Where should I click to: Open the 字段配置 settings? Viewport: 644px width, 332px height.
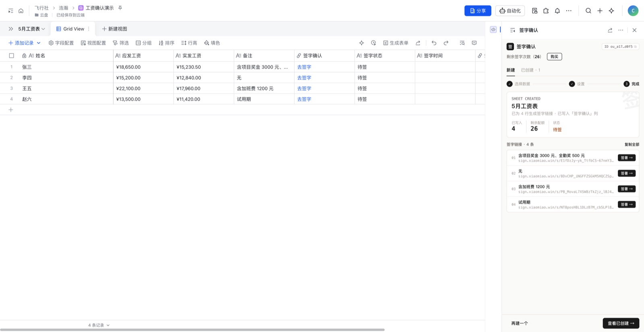pyautogui.click(x=61, y=43)
